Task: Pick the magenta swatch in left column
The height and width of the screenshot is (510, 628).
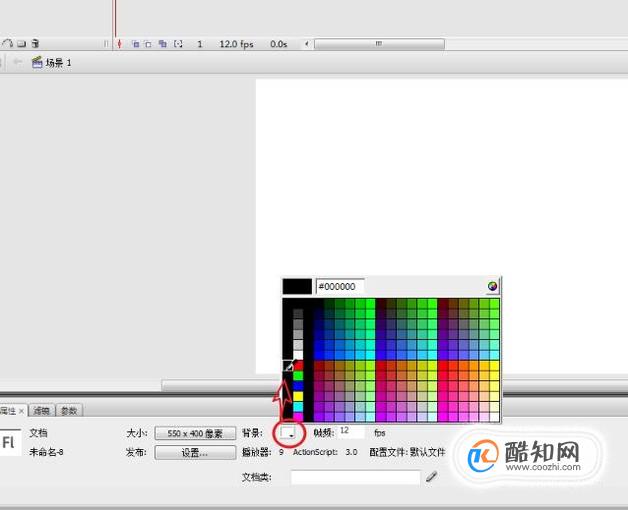Action: click(298, 417)
